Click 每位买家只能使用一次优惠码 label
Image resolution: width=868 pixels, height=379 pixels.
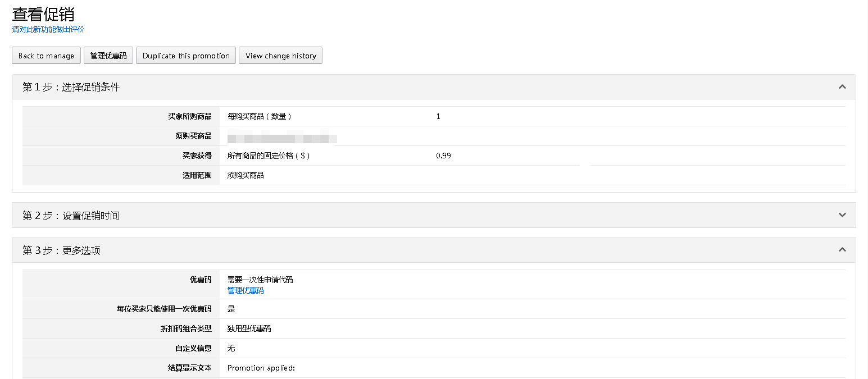165,309
